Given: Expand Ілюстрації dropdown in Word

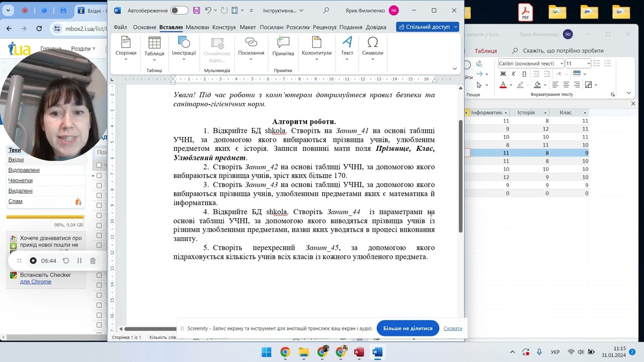Looking at the screenshot, I should pos(184,48).
